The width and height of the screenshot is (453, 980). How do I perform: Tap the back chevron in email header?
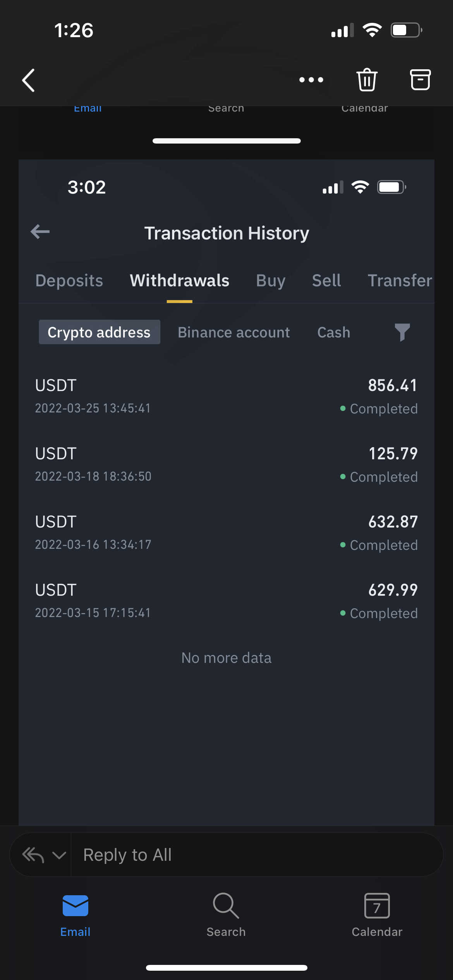[29, 80]
